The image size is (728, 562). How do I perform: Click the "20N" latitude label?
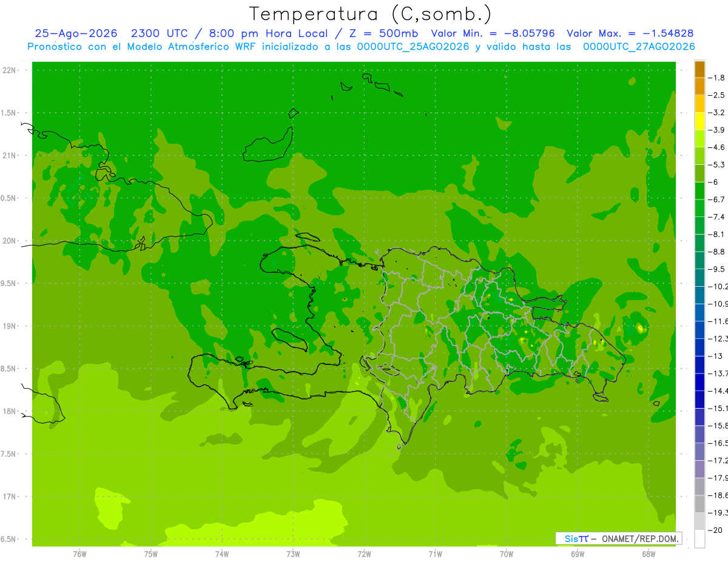point(10,241)
